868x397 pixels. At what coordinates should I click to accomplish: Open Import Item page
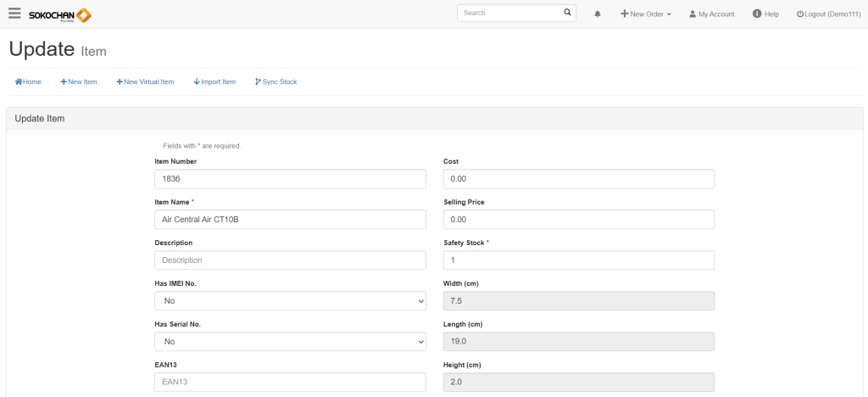pos(214,82)
